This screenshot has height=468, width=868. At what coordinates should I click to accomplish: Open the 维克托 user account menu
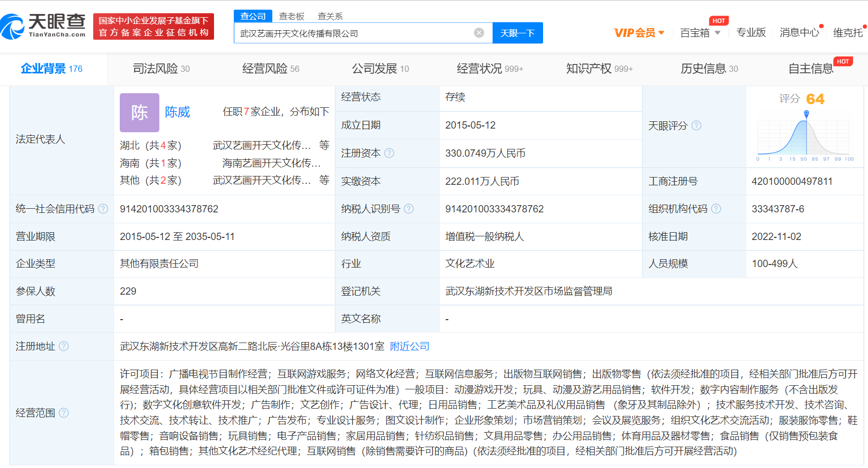click(x=848, y=33)
